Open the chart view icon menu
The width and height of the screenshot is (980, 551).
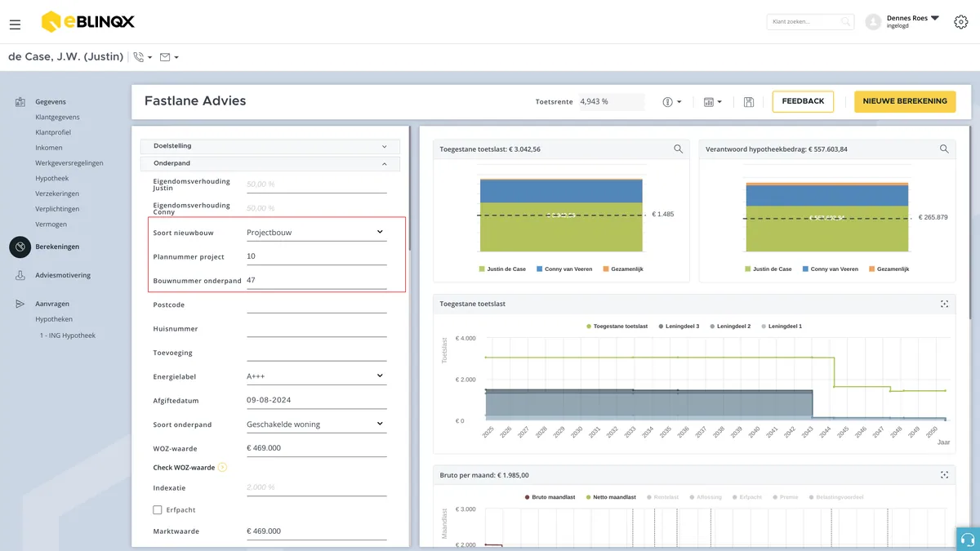tap(713, 102)
